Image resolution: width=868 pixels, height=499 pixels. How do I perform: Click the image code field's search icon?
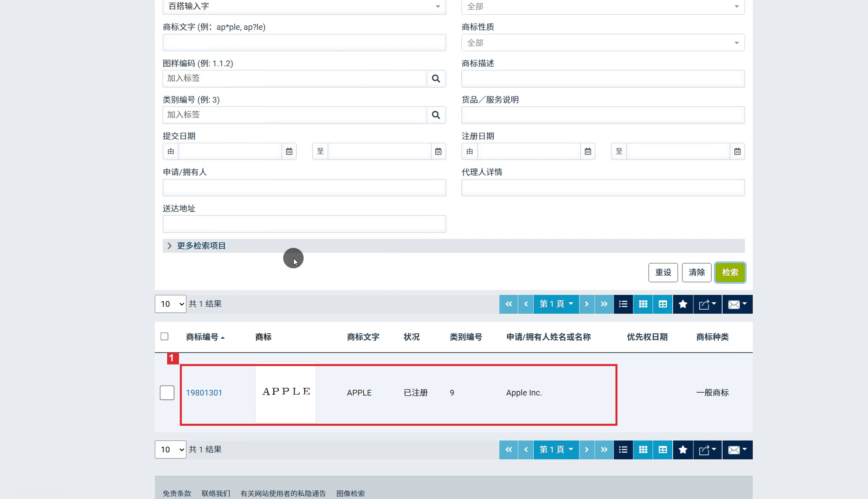coord(436,79)
